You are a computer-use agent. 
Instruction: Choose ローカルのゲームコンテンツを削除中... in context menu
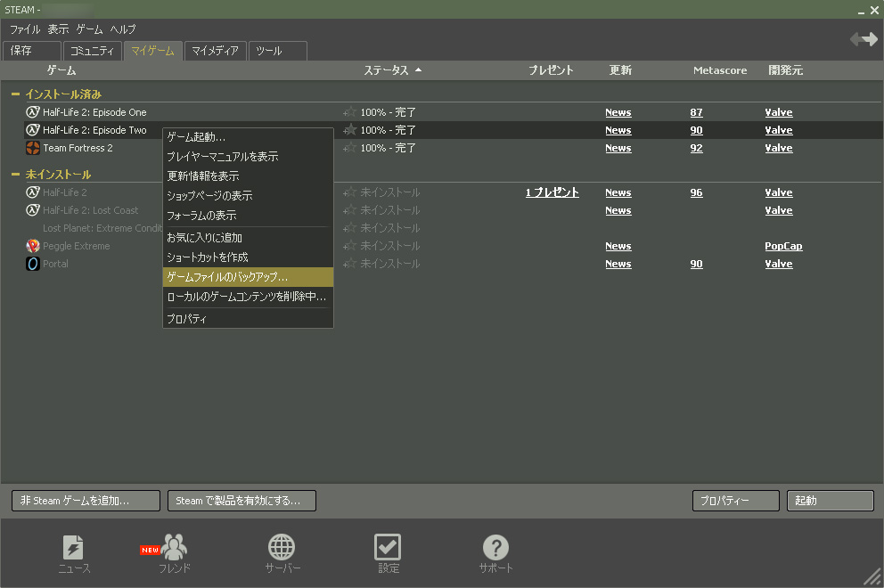[x=248, y=297]
